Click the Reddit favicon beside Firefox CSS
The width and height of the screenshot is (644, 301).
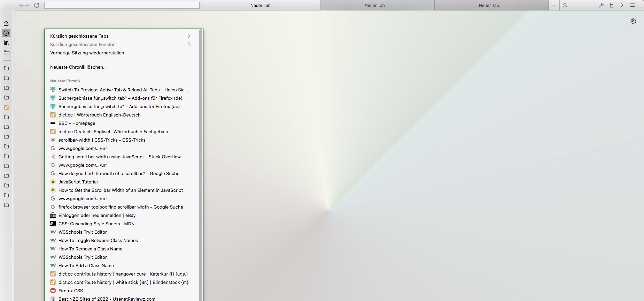[53, 291]
